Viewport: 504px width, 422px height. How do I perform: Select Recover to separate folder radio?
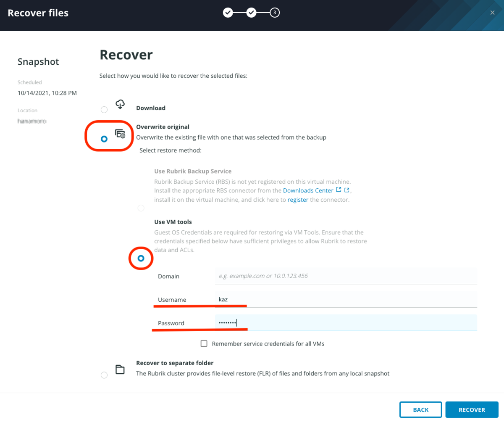[104, 375]
